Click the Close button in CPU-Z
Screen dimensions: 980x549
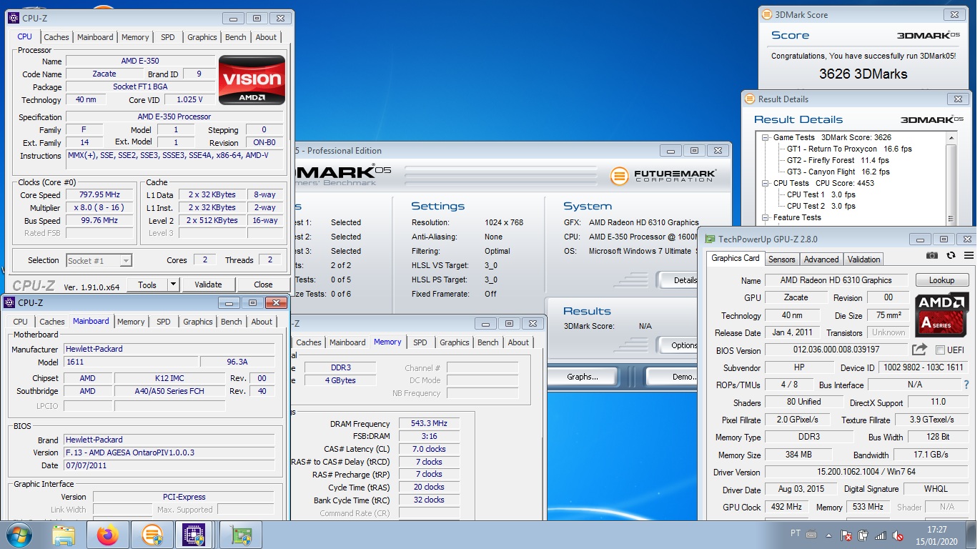263,285
